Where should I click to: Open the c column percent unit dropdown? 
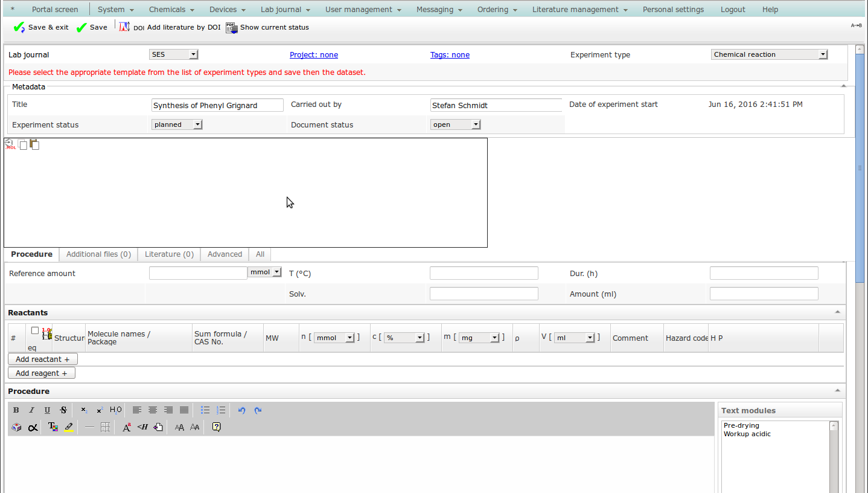tap(404, 338)
